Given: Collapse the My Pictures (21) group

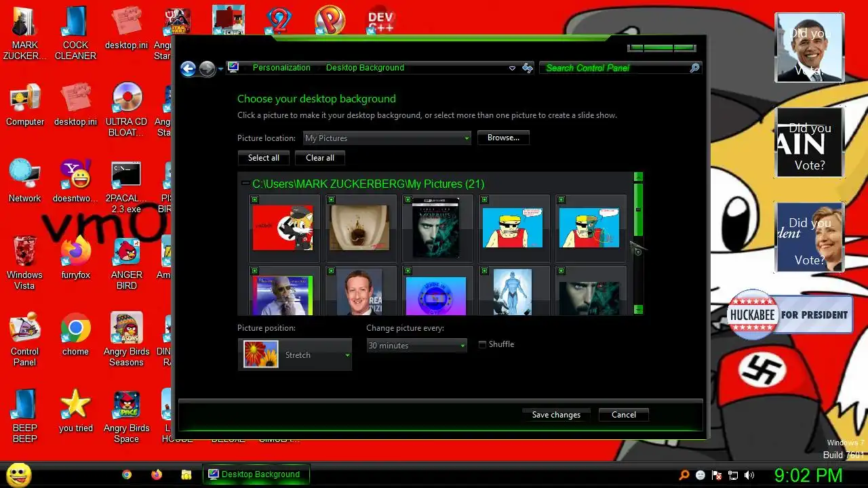Looking at the screenshot, I should tap(245, 184).
